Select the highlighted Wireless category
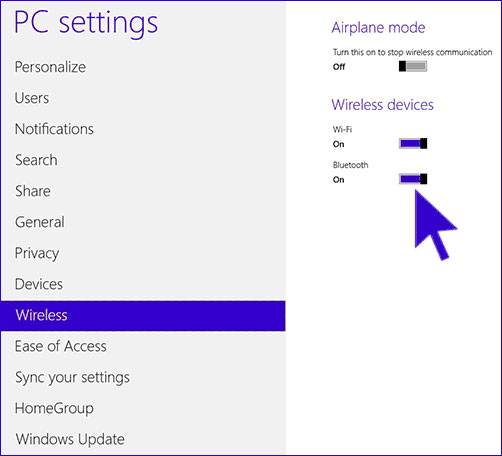 [x=143, y=315]
